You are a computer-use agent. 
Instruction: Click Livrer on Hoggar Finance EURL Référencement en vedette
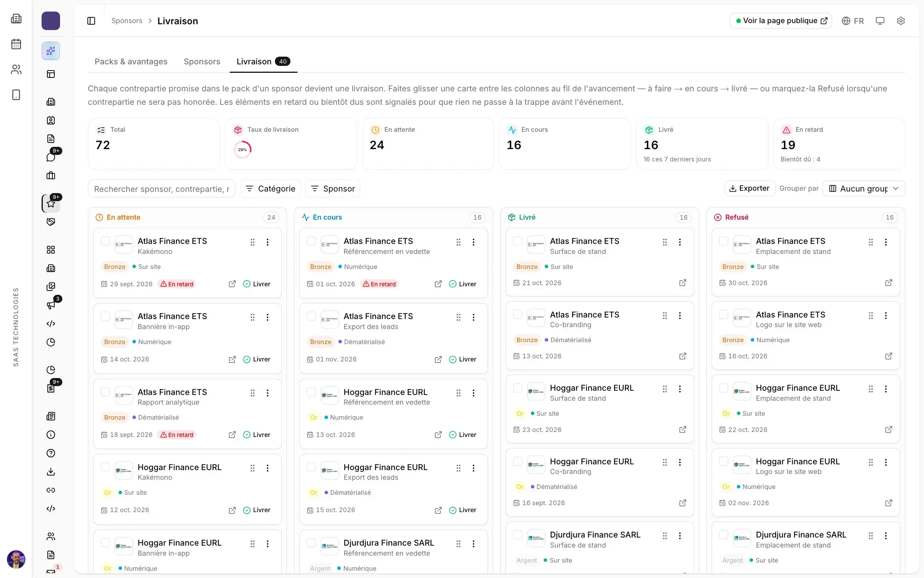point(463,435)
